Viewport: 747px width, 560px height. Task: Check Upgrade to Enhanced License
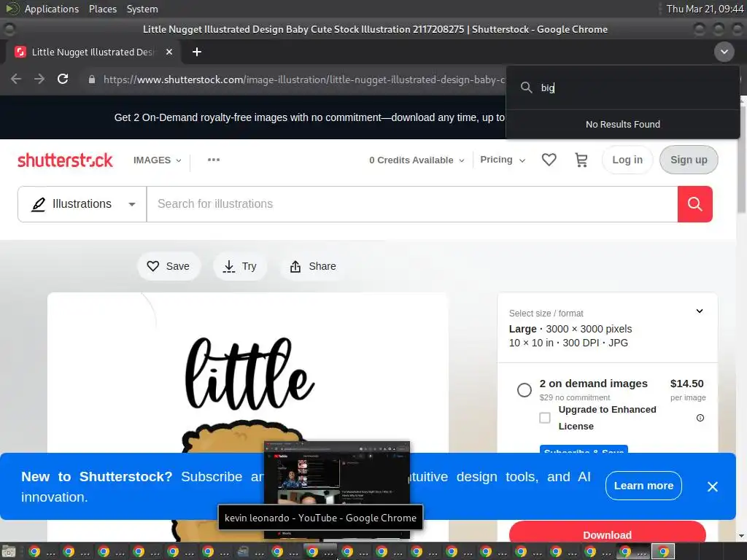tap(544, 418)
